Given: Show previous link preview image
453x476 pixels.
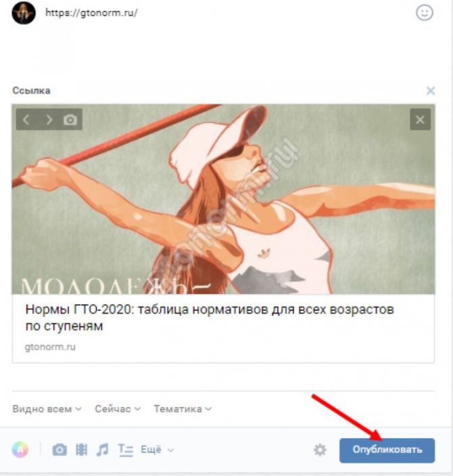Looking at the screenshot, I should click(x=26, y=120).
